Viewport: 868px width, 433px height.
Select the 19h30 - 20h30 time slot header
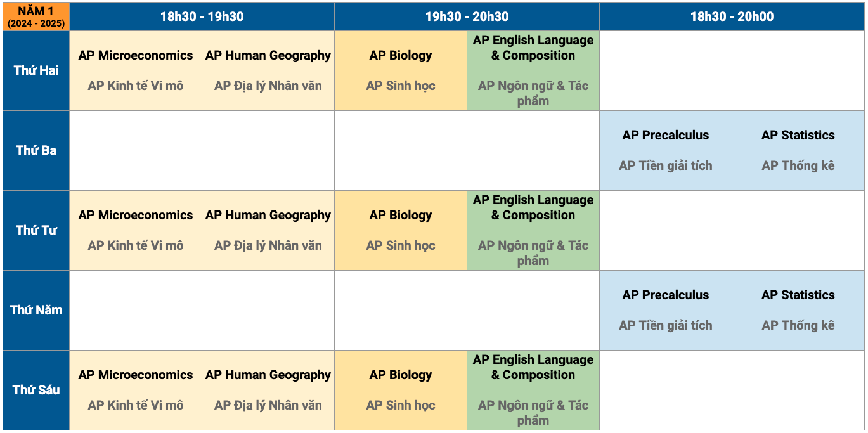click(467, 16)
